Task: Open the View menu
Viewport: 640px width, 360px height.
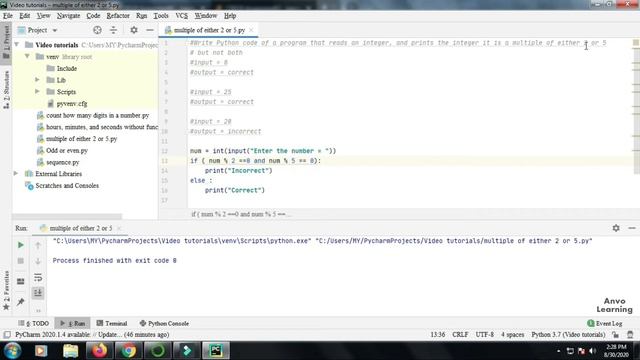Action: pos(43,16)
